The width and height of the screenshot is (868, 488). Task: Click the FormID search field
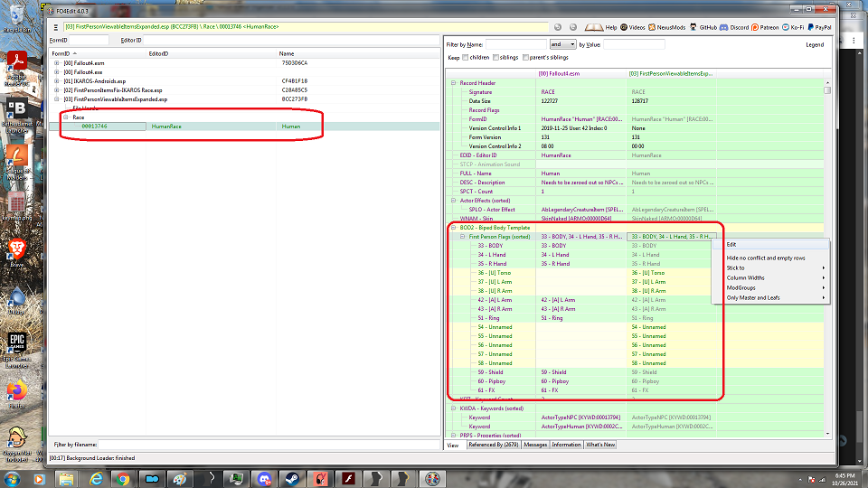pyautogui.click(x=90, y=40)
